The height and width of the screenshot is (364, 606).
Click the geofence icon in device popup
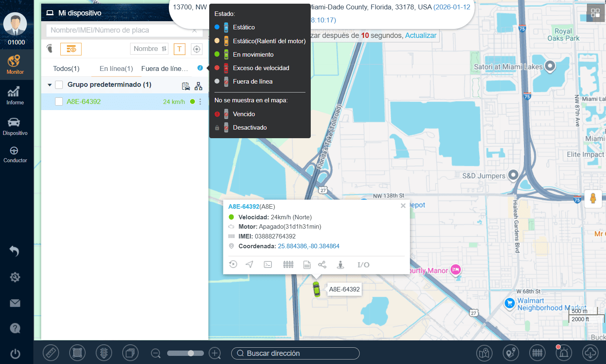click(x=288, y=265)
